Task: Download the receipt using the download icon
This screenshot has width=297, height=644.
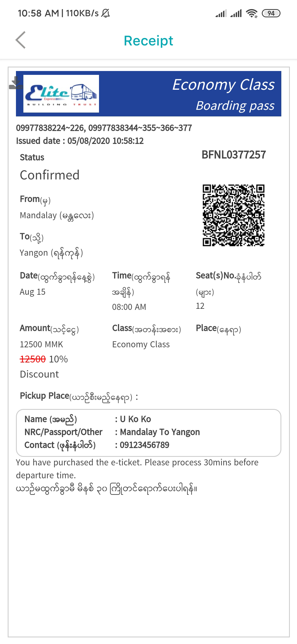Action: click(x=16, y=83)
